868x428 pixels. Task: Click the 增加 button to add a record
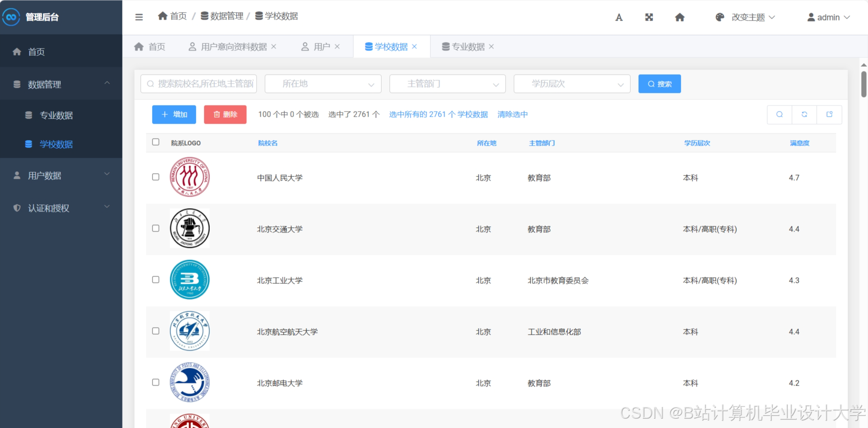[x=174, y=114]
